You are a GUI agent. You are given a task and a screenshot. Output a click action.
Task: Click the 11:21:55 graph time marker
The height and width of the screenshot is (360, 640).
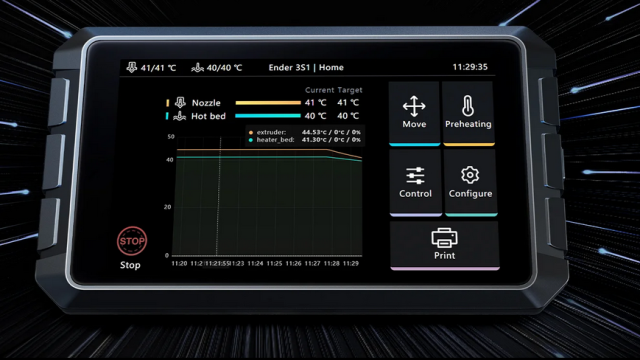217,264
